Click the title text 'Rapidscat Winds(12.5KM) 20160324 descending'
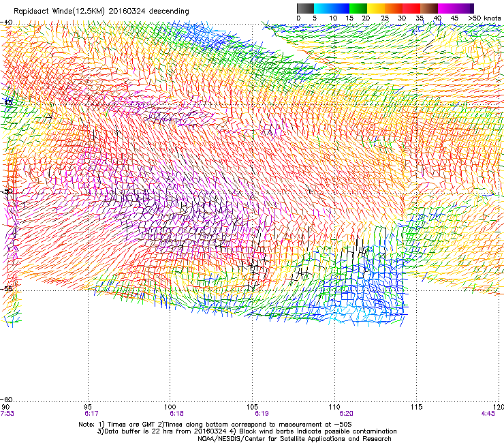 (101, 12)
